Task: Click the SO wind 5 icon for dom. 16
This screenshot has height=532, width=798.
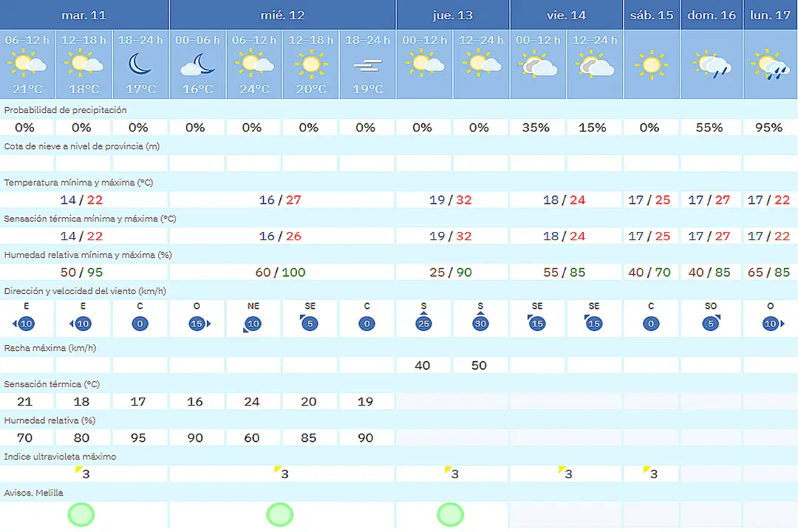Action: point(712,323)
